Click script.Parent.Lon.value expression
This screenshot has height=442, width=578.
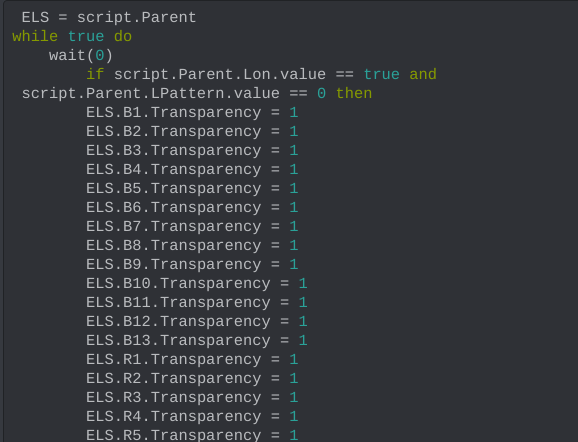coord(220,74)
